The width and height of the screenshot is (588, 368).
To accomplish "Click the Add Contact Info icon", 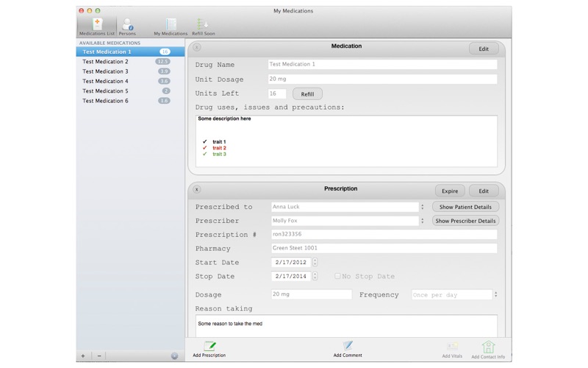I will 488,348.
